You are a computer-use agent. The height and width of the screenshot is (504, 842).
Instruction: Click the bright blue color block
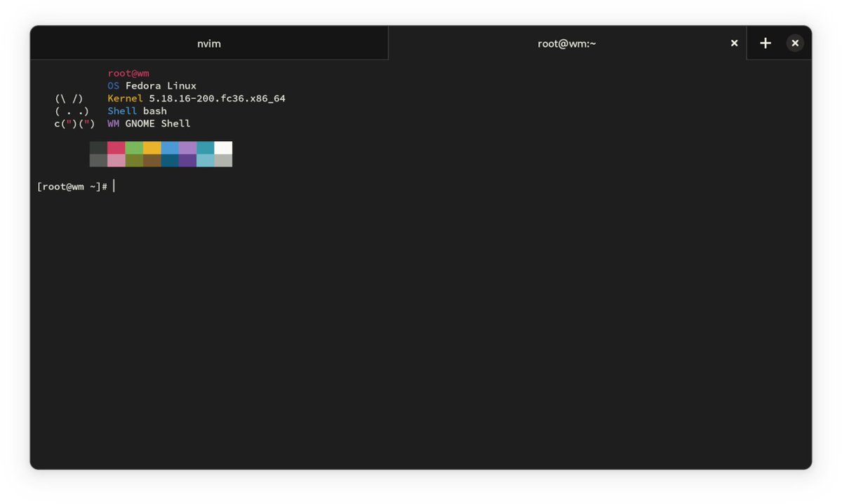pos(170,148)
